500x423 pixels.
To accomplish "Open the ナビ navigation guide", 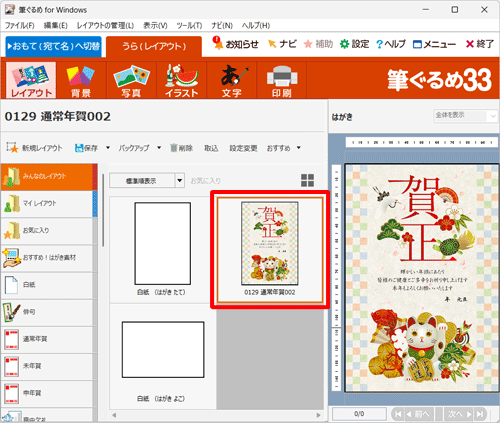I will tap(282, 44).
